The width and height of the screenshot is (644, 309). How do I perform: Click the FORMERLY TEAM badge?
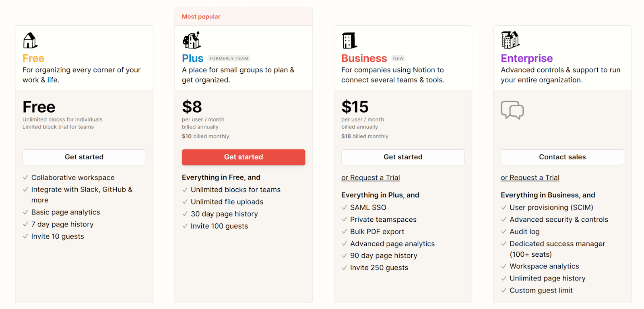point(229,58)
